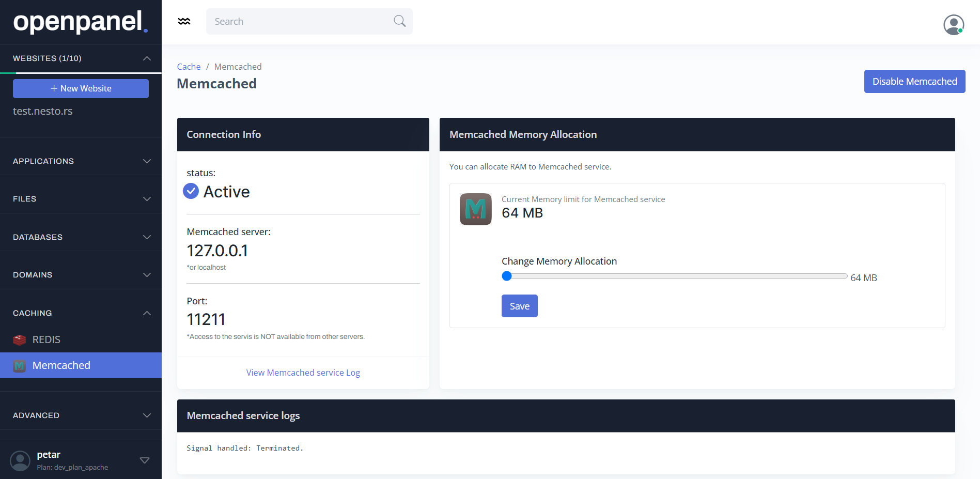The image size is (980, 479).
Task: Open the user avatar in top-right corner
Action: coord(953,24)
